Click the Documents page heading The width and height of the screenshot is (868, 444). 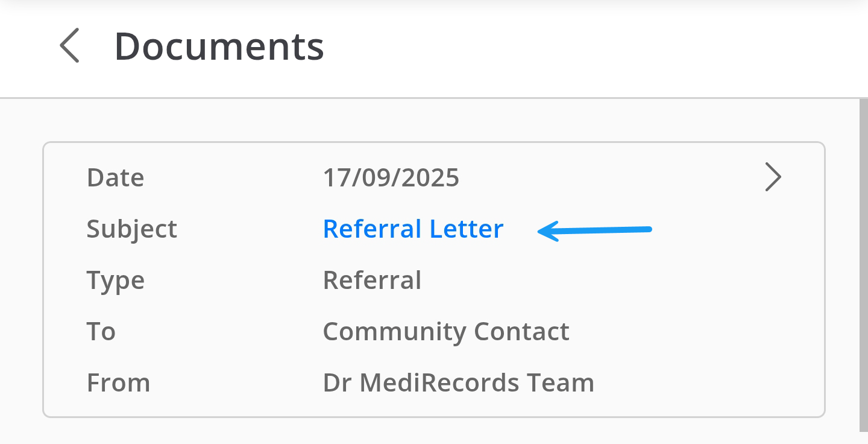point(219,46)
